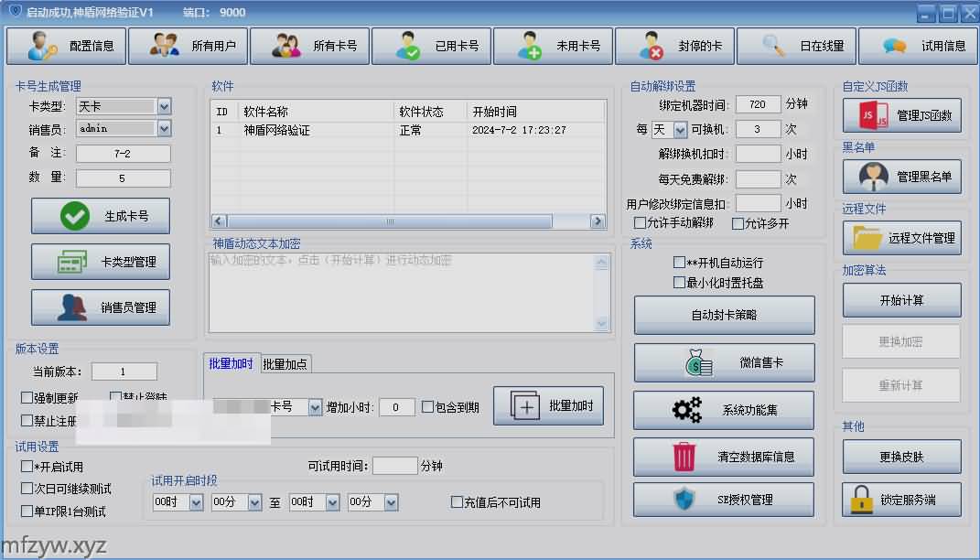Lock the server with 锁定服务端

901,500
